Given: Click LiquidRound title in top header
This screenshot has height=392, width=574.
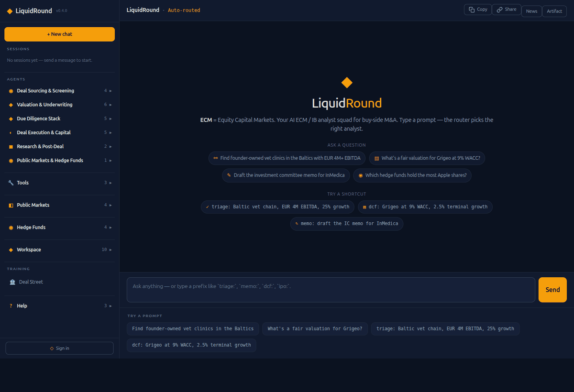Looking at the screenshot, I should coord(143,10).
